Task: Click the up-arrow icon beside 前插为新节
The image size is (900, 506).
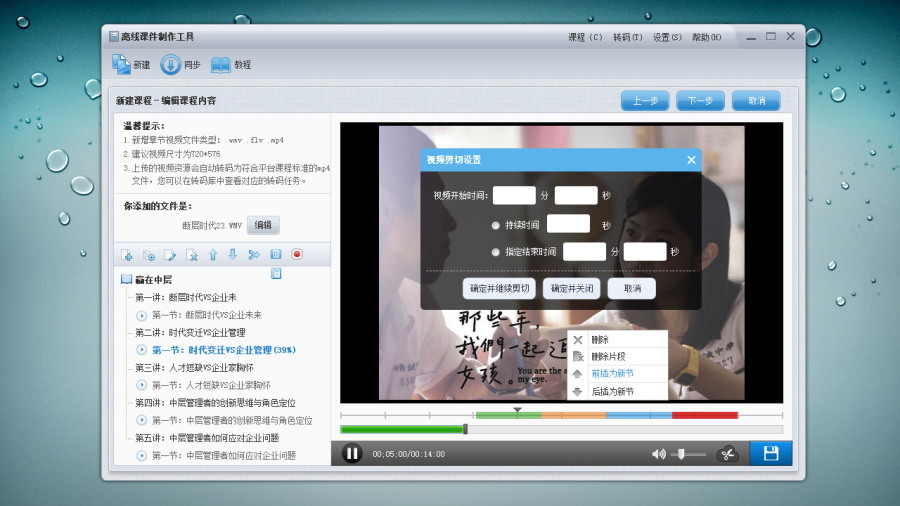Action: (x=577, y=373)
